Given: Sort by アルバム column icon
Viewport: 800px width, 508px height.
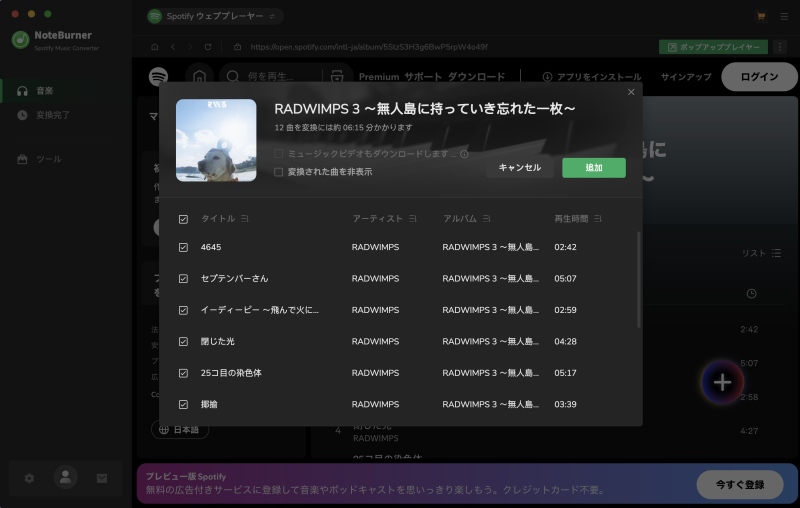Looking at the screenshot, I should [x=487, y=219].
